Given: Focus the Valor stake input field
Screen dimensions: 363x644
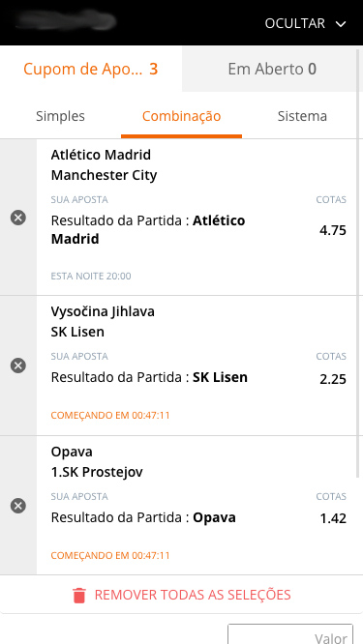Looking at the screenshot, I should (x=290, y=634).
